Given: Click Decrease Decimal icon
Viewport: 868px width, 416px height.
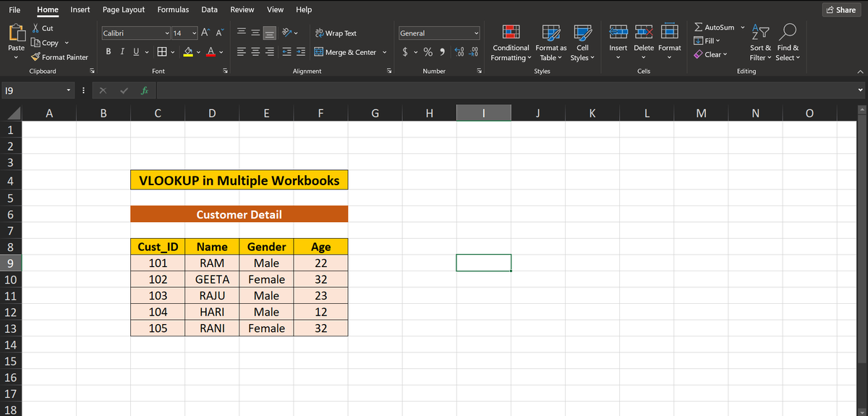Looking at the screenshot, I should (475, 52).
